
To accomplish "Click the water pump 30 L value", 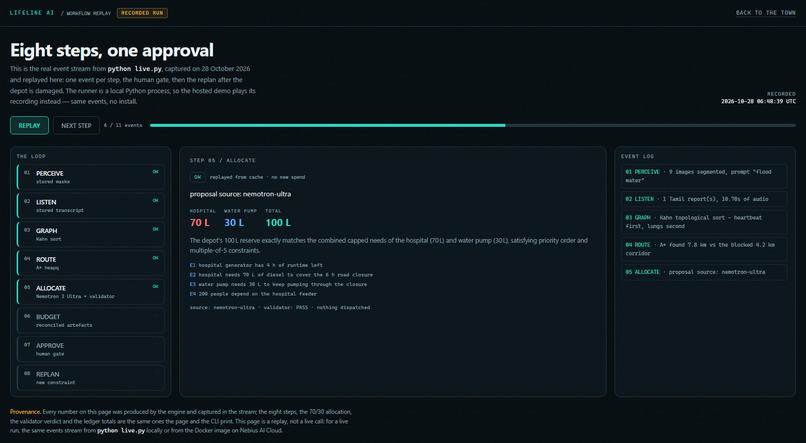I will pyautogui.click(x=234, y=223).
